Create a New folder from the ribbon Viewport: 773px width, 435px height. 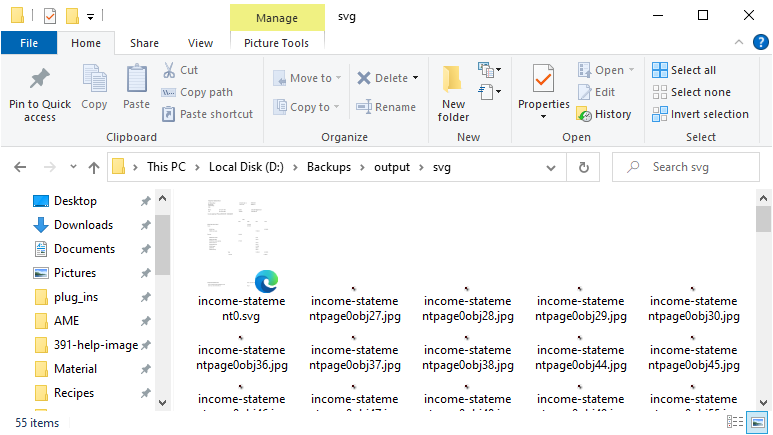point(453,92)
